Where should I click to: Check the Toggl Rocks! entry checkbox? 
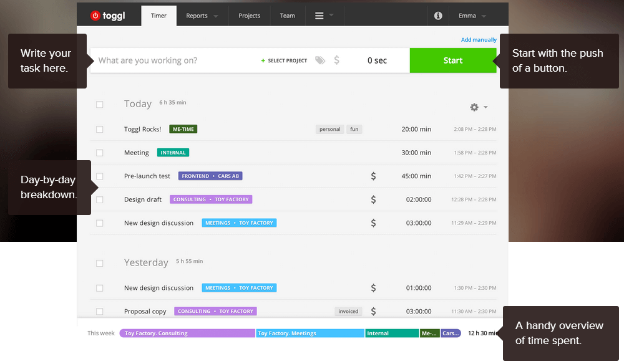tap(99, 129)
